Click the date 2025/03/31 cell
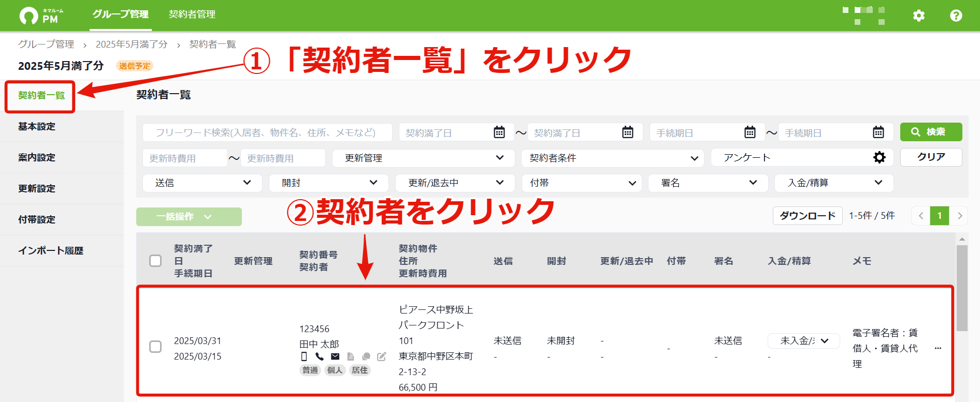Viewport: 980px width, 402px height. pos(197,341)
